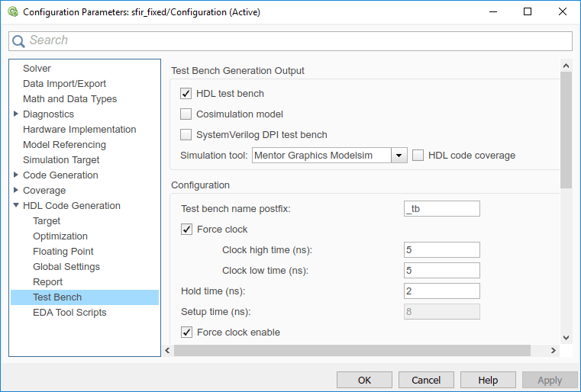The image size is (581, 392).
Task: Click the Test bench name postfix field
Action: pyautogui.click(x=442, y=209)
